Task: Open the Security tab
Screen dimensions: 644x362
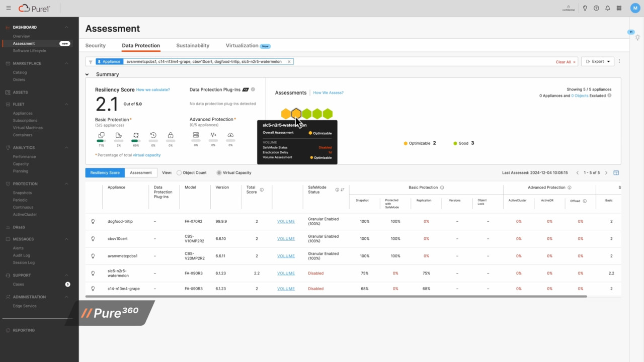Action: (x=95, y=45)
